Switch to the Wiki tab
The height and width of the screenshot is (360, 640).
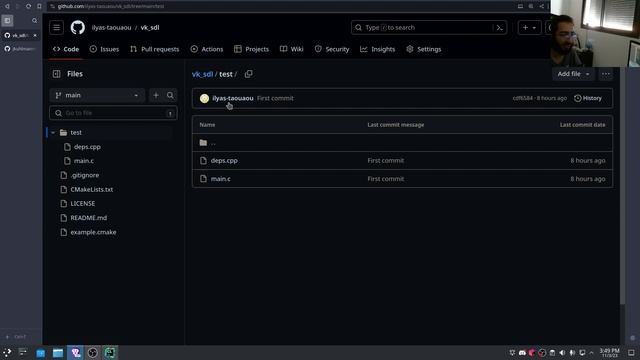(x=292, y=49)
